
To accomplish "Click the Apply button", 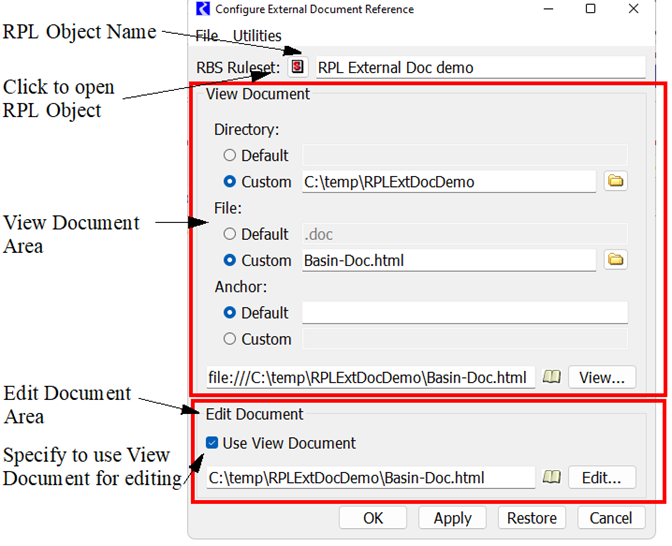I will pyautogui.click(x=452, y=517).
